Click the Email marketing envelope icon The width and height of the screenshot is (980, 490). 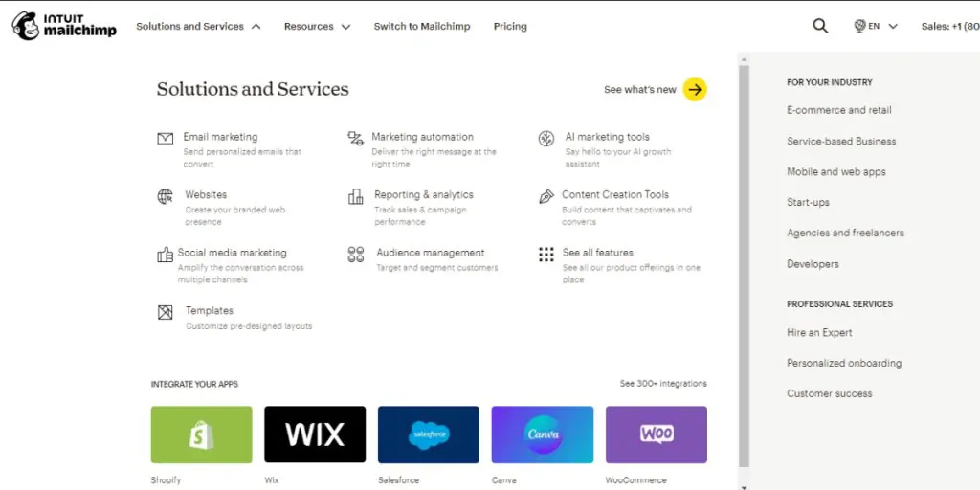click(x=166, y=138)
